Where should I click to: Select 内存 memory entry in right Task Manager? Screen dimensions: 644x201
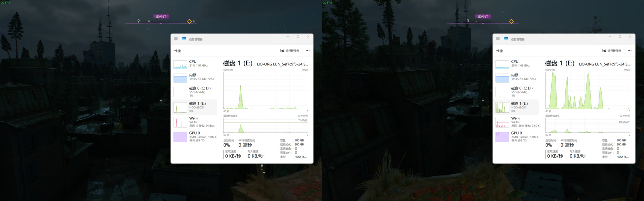tap(517, 77)
